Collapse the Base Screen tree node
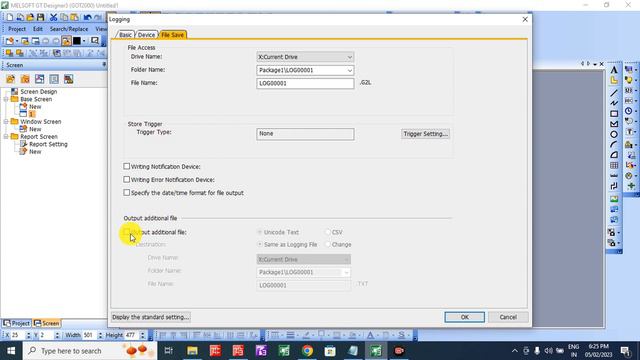This screenshot has width=640, height=360. coord(6,99)
